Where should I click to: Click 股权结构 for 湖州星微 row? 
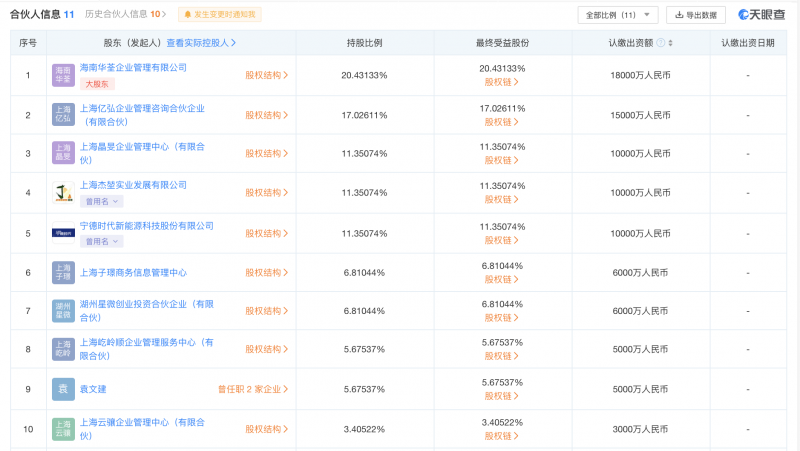tap(266, 311)
